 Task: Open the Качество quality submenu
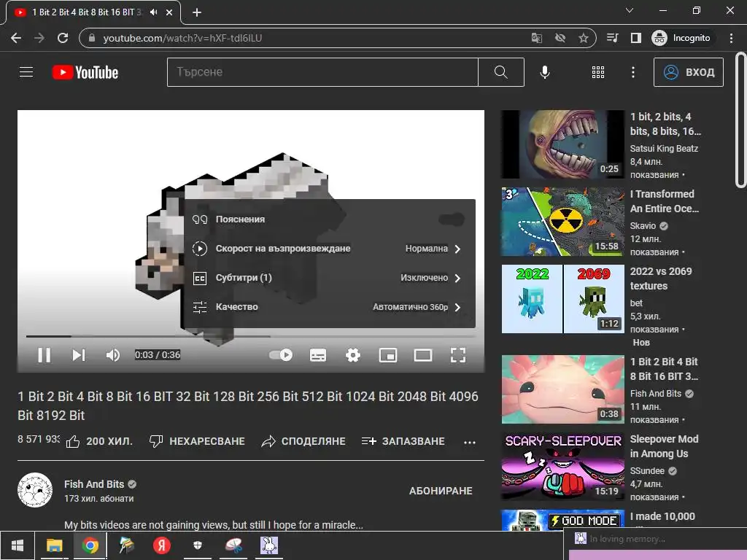(x=329, y=307)
